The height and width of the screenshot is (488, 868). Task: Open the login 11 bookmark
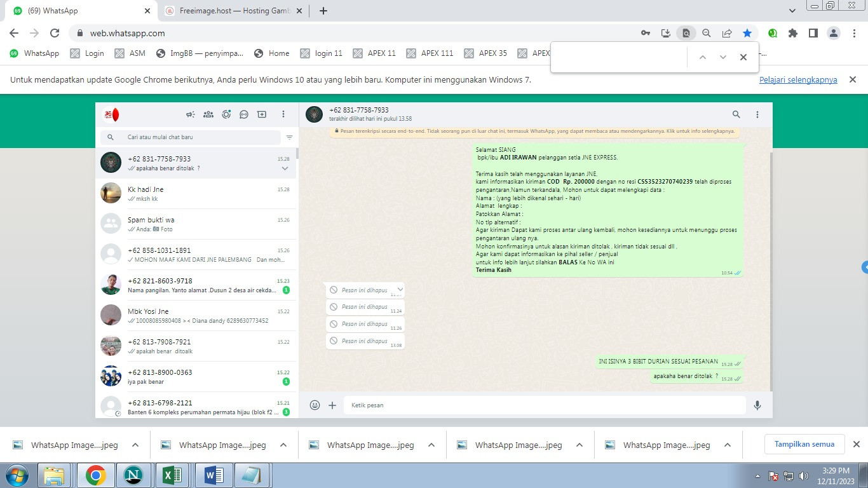[322, 53]
